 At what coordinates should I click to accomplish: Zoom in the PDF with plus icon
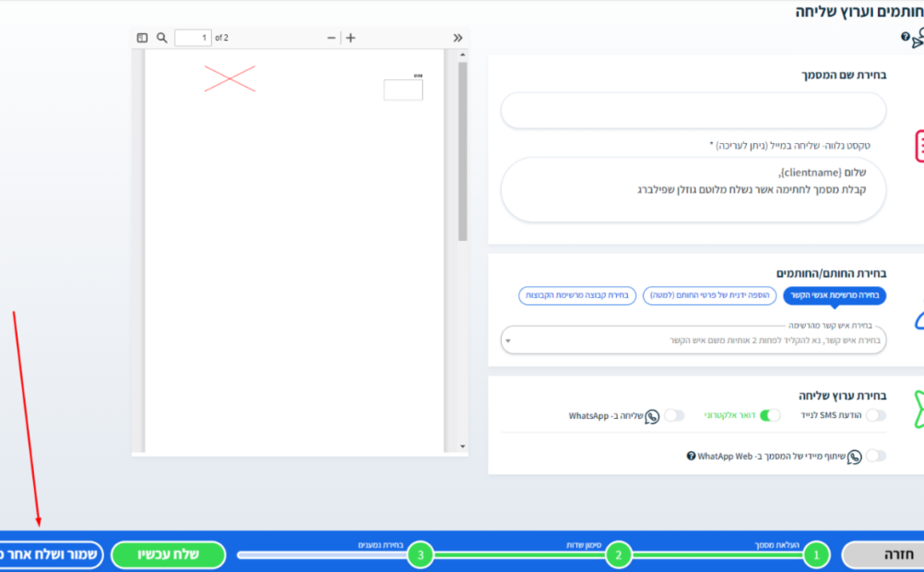(350, 38)
